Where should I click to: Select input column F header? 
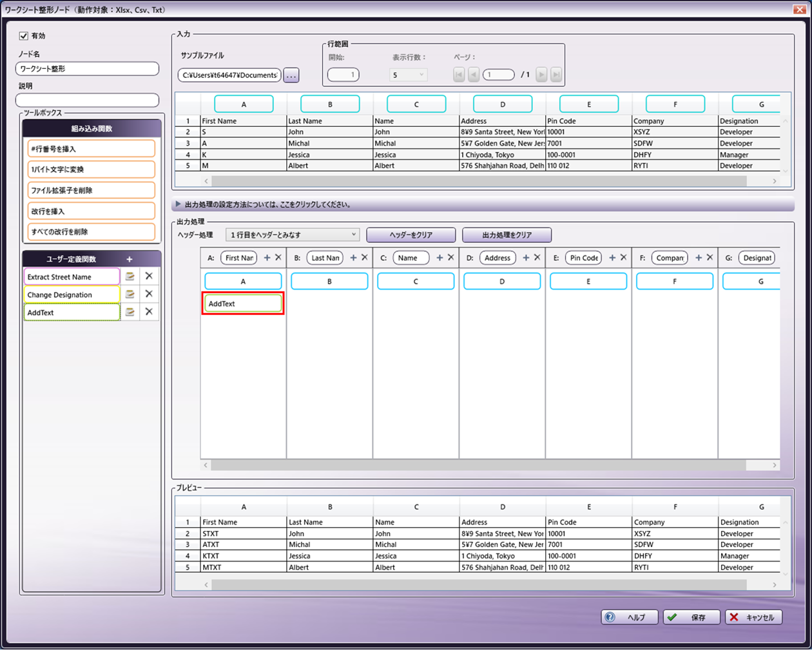coord(675,104)
